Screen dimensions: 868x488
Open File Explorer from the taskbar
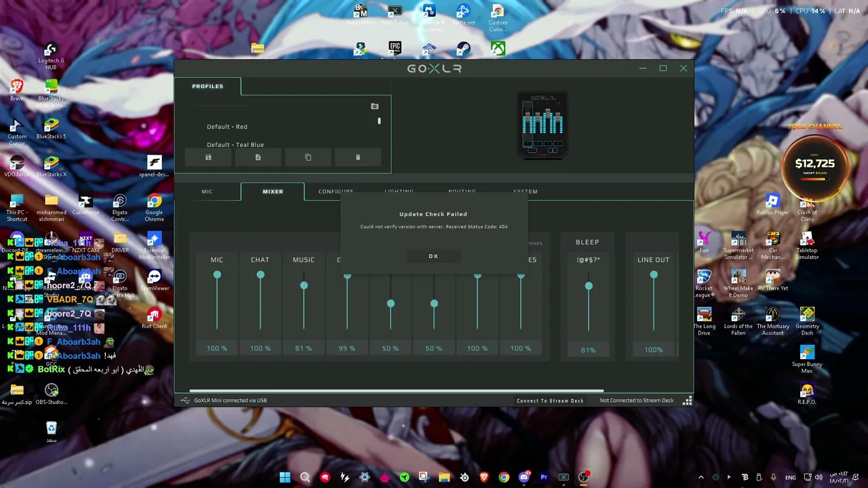pyautogui.click(x=444, y=477)
